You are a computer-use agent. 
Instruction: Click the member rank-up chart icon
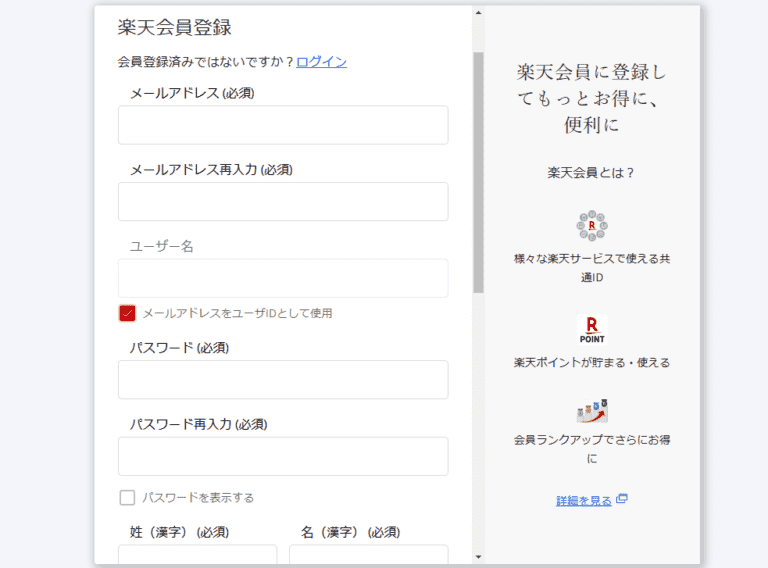(x=592, y=411)
